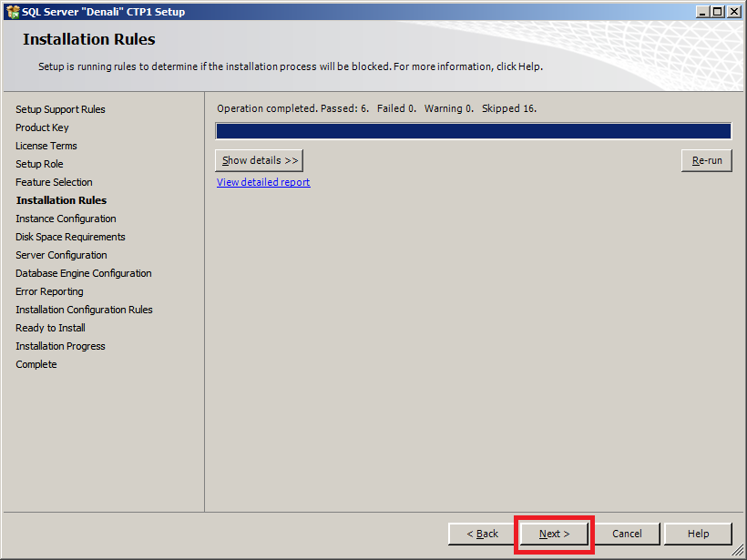Select Error Reporting step
The height and width of the screenshot is (560, 747).
point(49,291)
